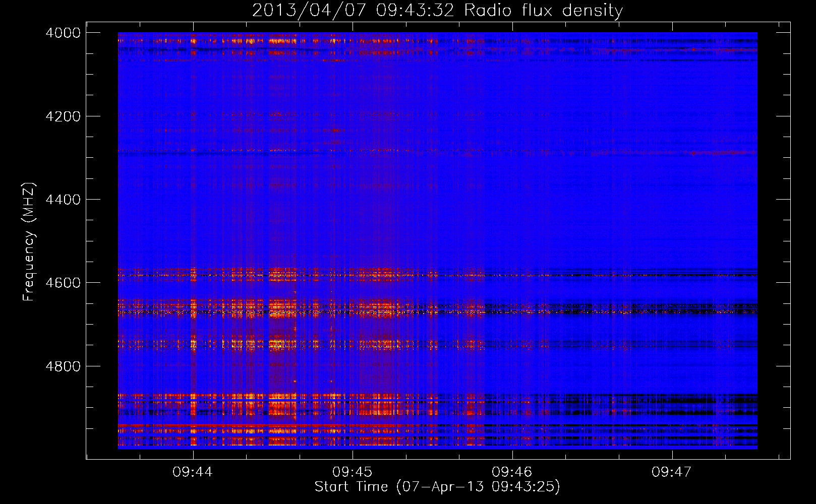The image size is (816, 504).
Task: Click the '09:47' time axis label
Action: click(x=671, y=472)
